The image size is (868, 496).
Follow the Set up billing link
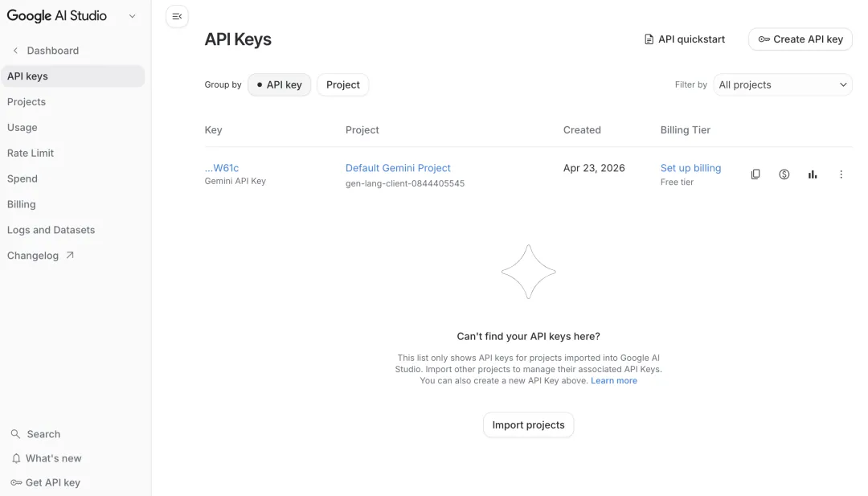pyautogui.click(x=690, y=168)
